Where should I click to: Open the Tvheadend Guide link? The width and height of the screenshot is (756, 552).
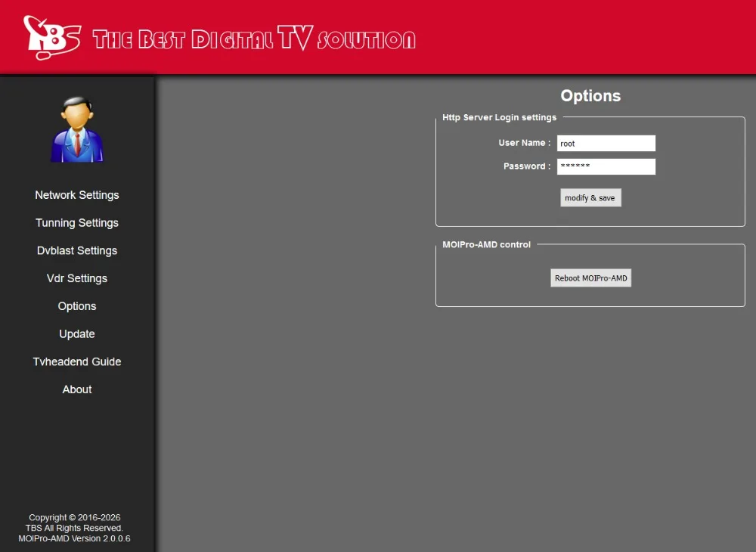point(76,361)
